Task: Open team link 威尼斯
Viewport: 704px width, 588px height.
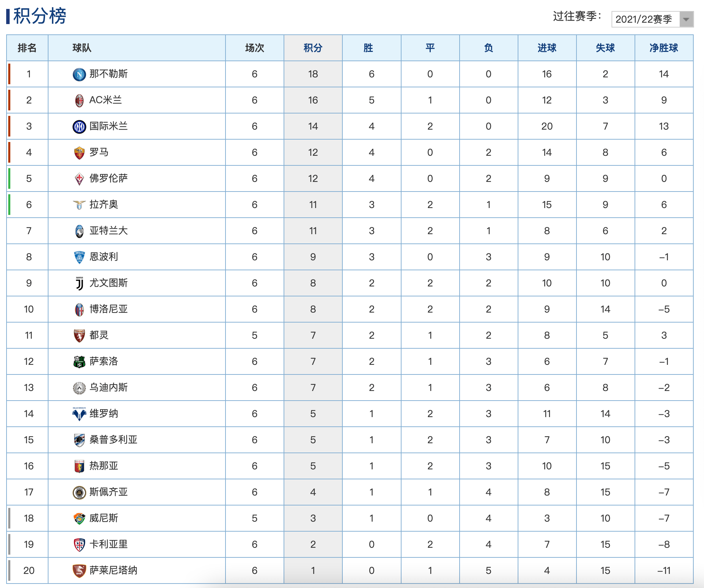Action: pyautogui.click(x=103, y=518)
